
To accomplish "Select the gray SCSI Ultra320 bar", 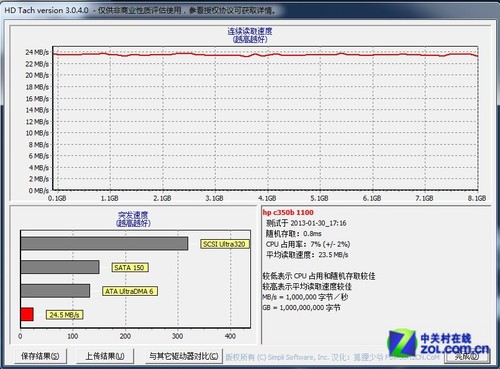I will [104, 244].
